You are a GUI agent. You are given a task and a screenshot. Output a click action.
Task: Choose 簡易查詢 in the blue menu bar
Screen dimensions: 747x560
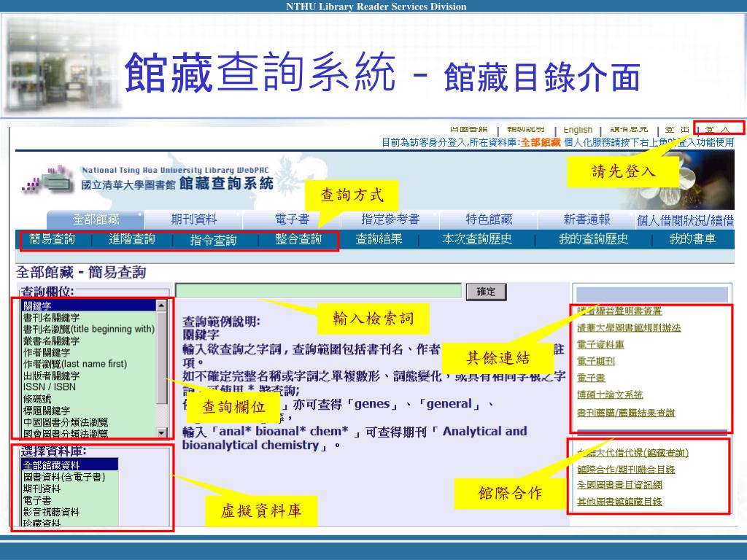[53, 239]
